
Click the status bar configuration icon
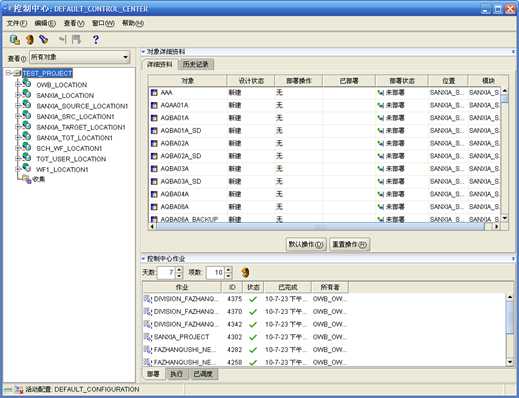click(19, 389)
